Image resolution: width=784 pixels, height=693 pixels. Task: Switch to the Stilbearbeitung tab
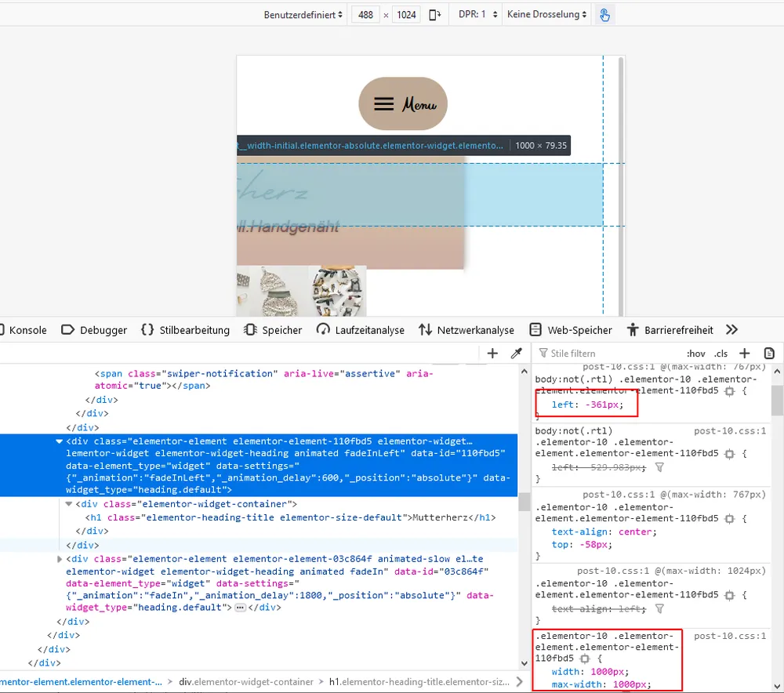pyautogui.click(x=186, y=330)
